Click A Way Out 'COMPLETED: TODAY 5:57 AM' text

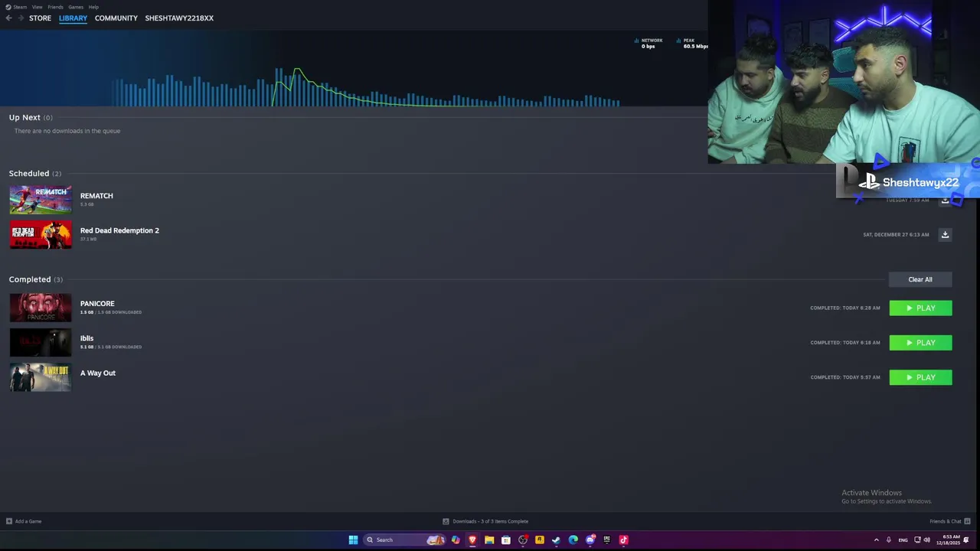845,377
